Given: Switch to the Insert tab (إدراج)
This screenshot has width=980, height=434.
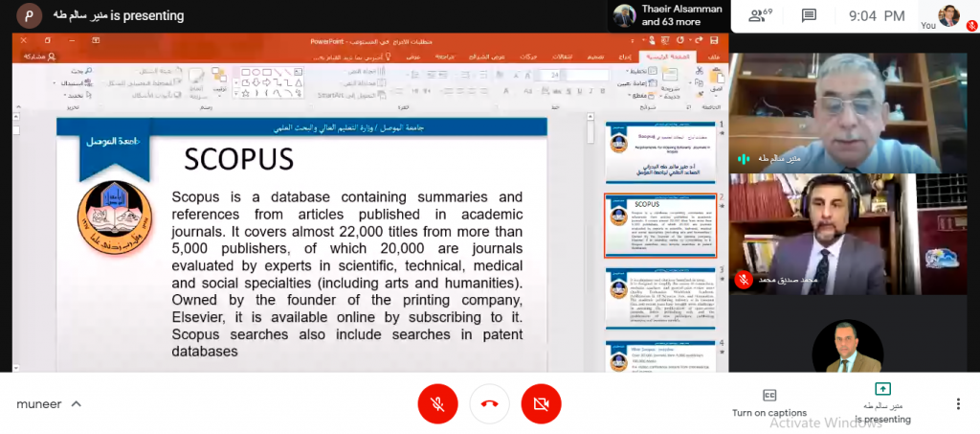Looking at the screenshot, I should tap(624, 57).
